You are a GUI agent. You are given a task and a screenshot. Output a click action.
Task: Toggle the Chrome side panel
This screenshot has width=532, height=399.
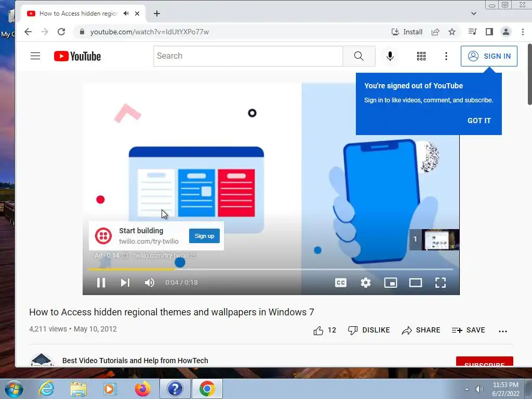[x=489, y=32]
